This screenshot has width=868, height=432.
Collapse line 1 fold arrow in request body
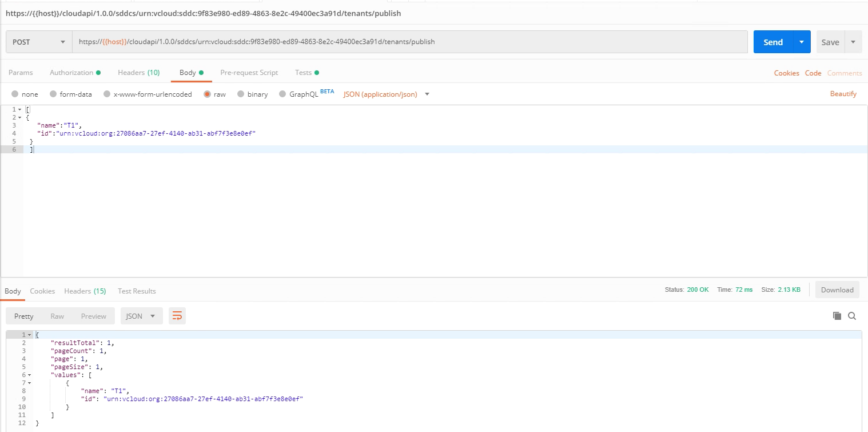pyautogui.click(x=20, y=109)
